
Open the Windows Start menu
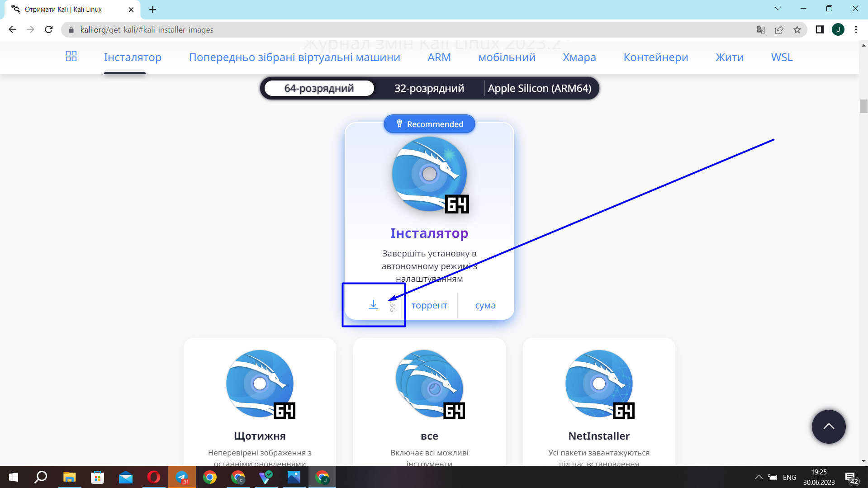click(14, 477)
